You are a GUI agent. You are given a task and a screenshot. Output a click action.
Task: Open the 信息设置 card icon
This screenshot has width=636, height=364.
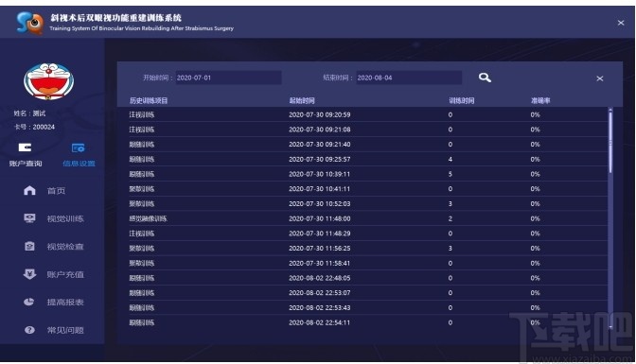pyautogui.click(x=79, y=147)
